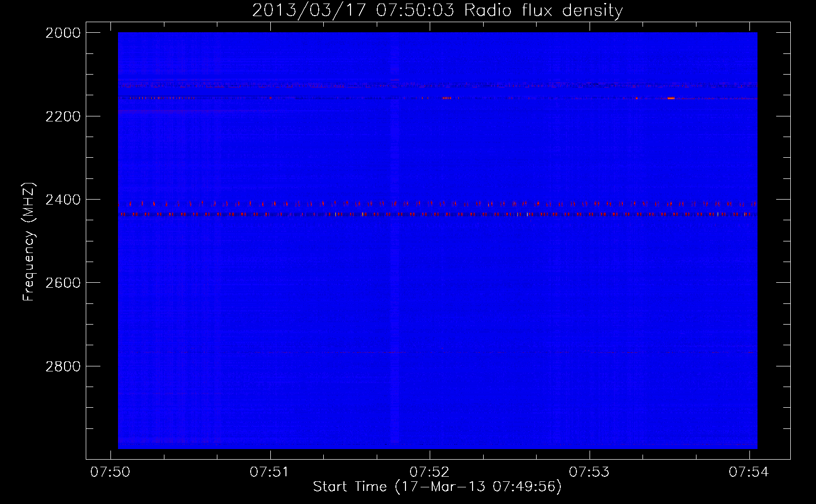Click the 07:53 time axis label
The width and height of the screenshot is (816, 504).
[589, 472]
